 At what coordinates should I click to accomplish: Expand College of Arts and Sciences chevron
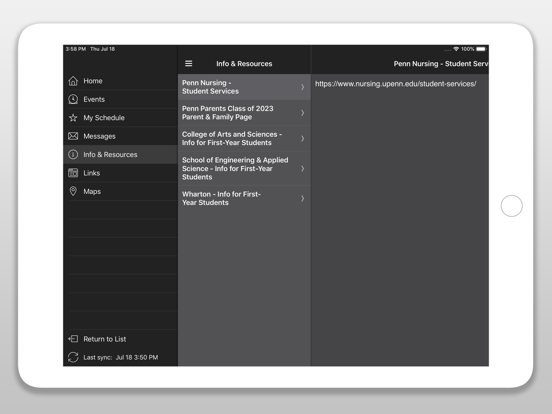point(302,138)
